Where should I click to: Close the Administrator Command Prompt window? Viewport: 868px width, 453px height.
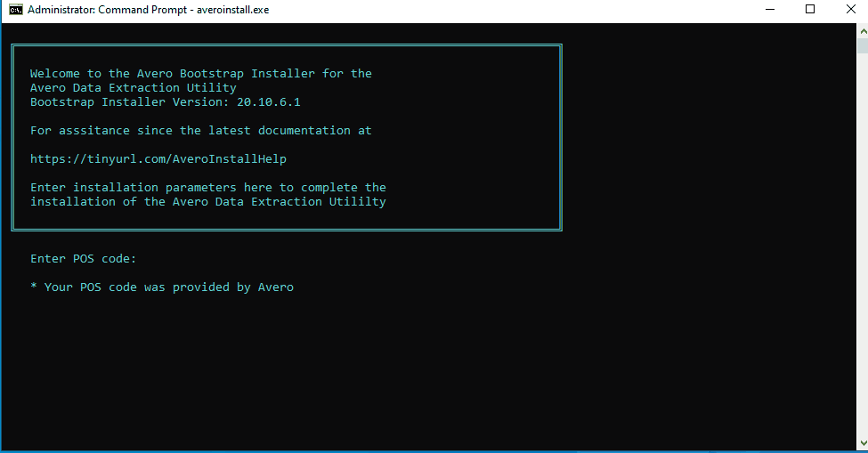[850, 10]
